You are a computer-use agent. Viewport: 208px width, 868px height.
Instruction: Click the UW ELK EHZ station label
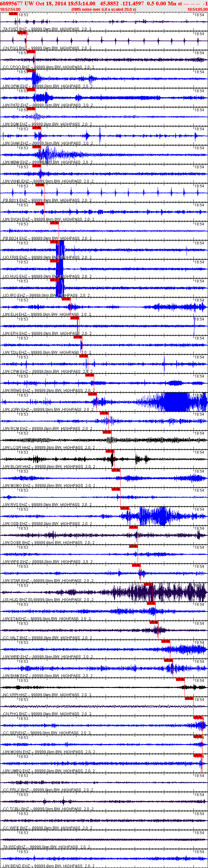(x=15, y=314)
